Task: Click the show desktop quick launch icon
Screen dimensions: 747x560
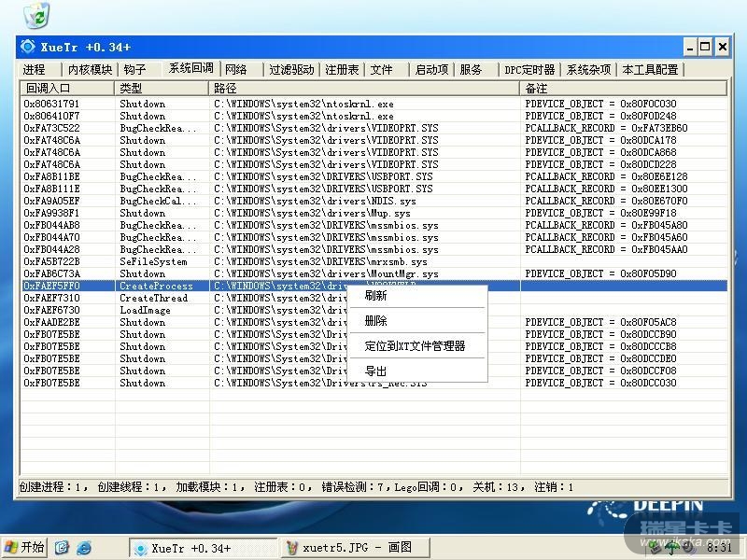Action: pyautogui.click(x=62, y=548)
